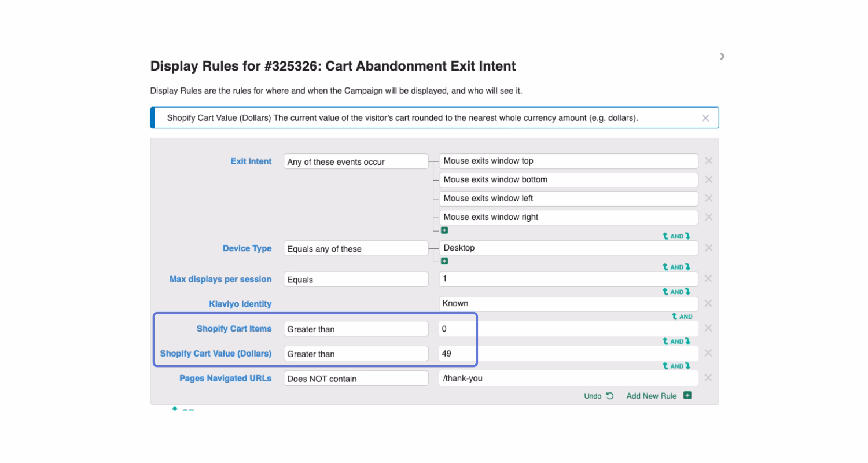Toggle AND connector below Exit Intent rule

(x=676, y=236)
